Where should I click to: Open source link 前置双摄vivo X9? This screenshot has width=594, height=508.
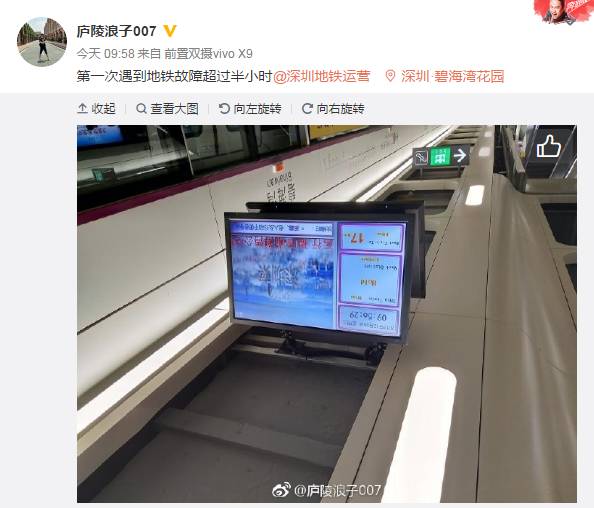[x=208, y=54]
